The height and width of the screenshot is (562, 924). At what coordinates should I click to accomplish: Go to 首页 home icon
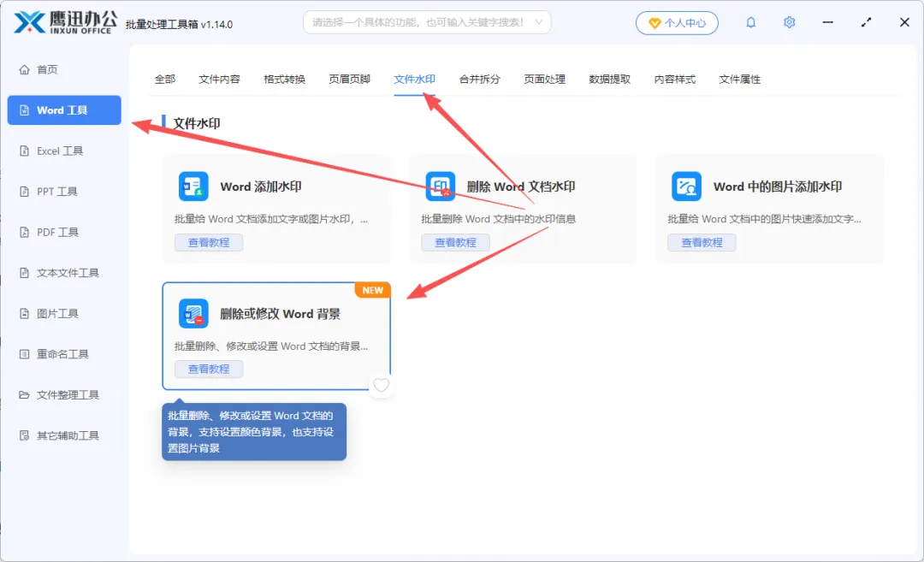[x=24, y=69]
